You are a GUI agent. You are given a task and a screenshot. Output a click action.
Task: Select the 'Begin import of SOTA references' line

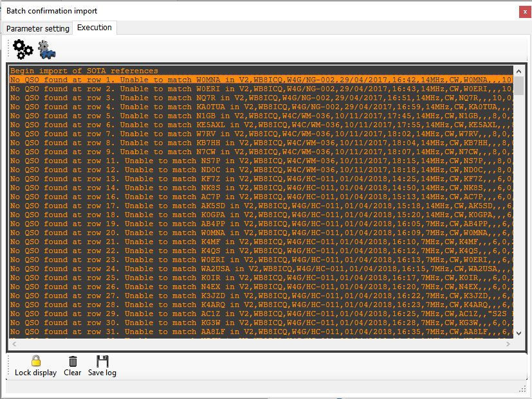click(261, 71)
